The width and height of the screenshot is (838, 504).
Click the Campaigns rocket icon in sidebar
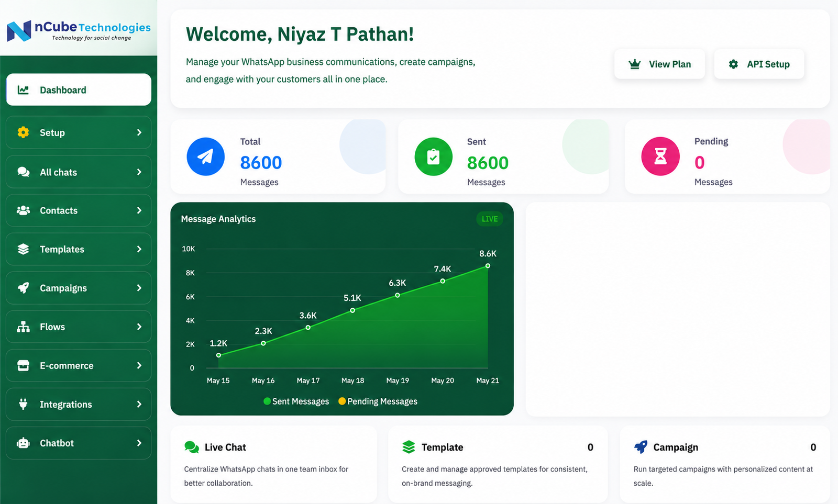point(23,288)
